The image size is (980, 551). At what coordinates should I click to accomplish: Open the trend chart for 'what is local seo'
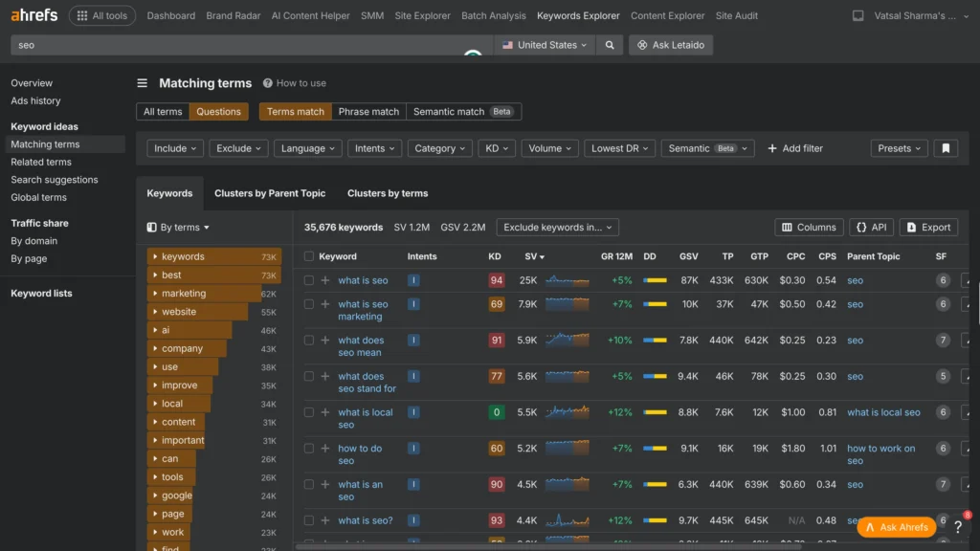point(567,412)
